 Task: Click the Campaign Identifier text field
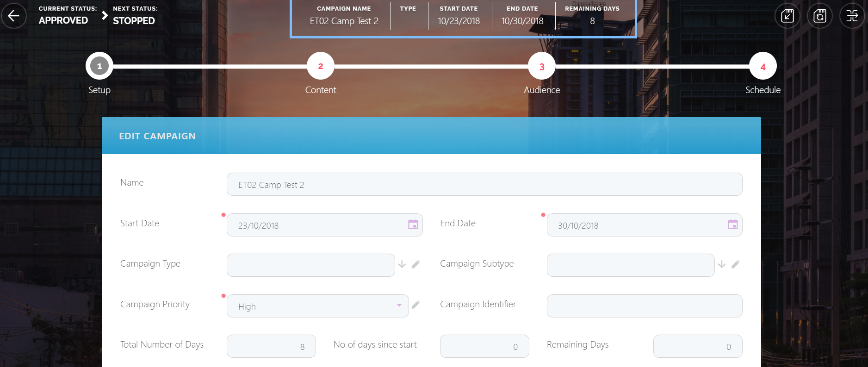(644, 306)
